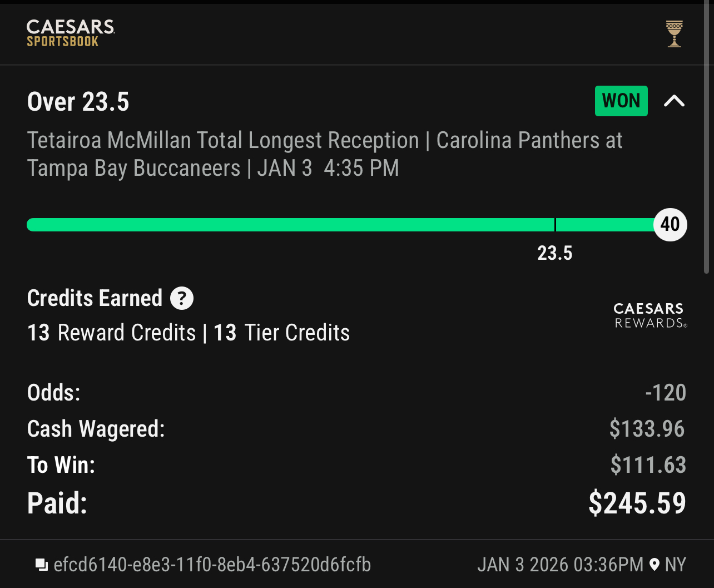Collapse the bet details with the chevron
This screenshot has width=714, height=588.
[x=674, y=101]
